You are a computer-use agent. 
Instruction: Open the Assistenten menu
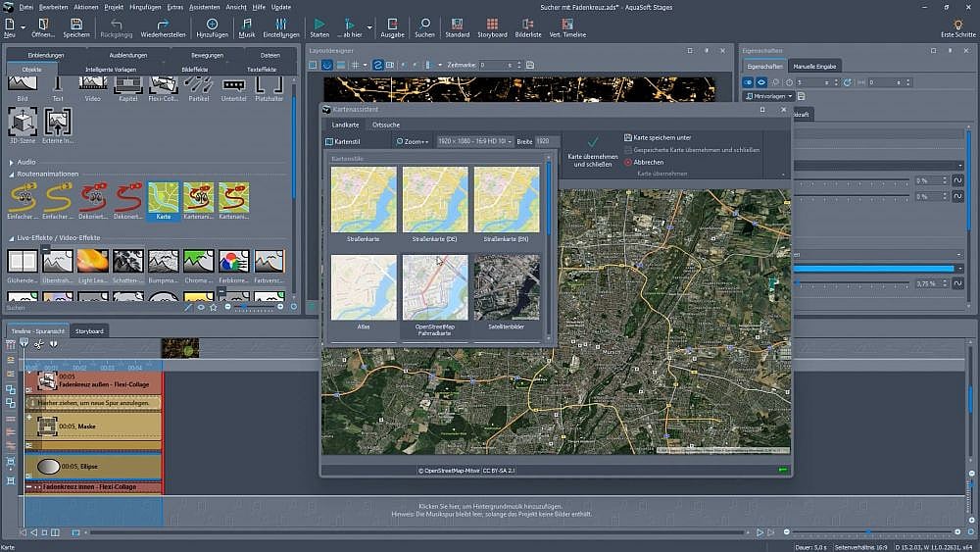[204, 7]
